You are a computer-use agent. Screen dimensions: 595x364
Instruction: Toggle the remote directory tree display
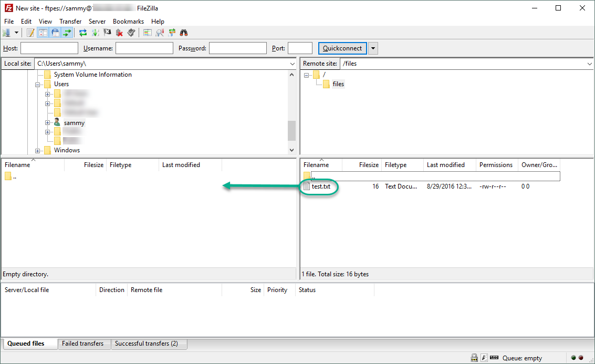(55, 33)
